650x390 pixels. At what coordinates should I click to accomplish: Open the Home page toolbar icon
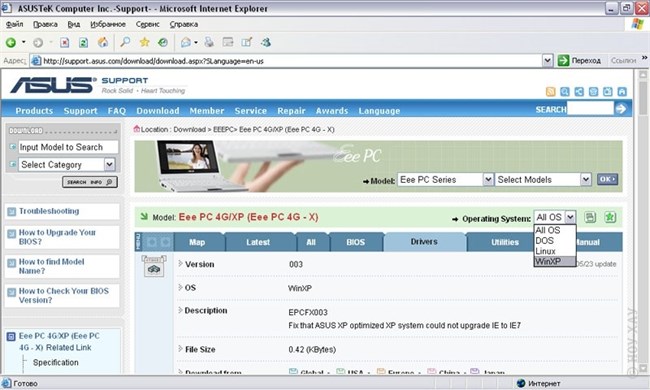click(102, 42)
